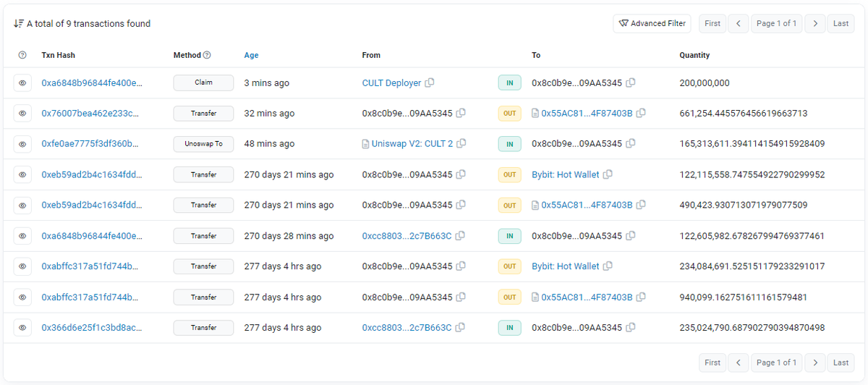This screenshot has width=868, height=385.
Task: Open txn hash 0xabffc317a on 940,099 quantity row
Action: (x=90, y=297)
